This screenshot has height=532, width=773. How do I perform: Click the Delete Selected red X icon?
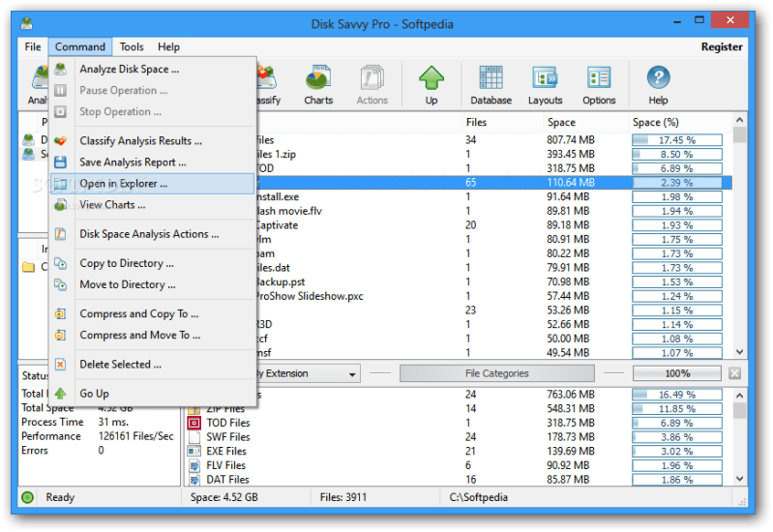(x=61, y=365)
